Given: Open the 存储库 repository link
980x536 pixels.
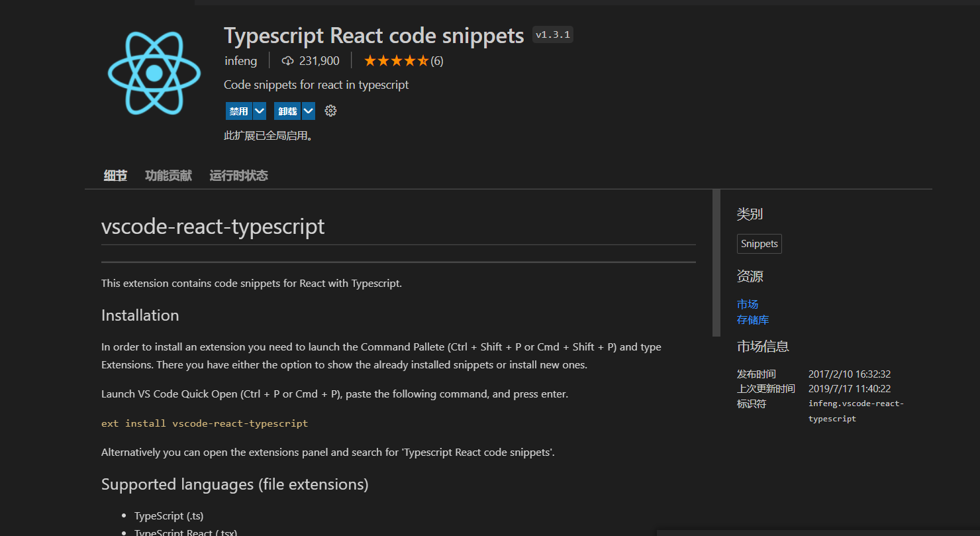Looking at the screenshot, I should point(753,320).
